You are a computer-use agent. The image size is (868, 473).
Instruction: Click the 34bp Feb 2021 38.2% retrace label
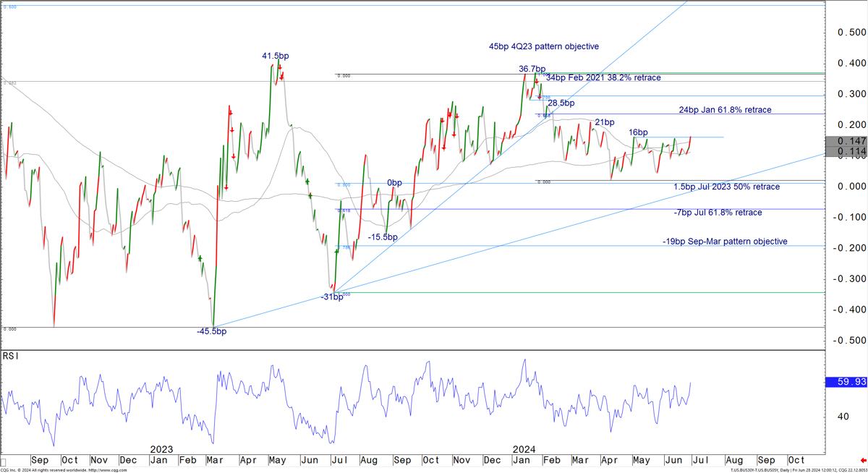(x=603, y=77)
